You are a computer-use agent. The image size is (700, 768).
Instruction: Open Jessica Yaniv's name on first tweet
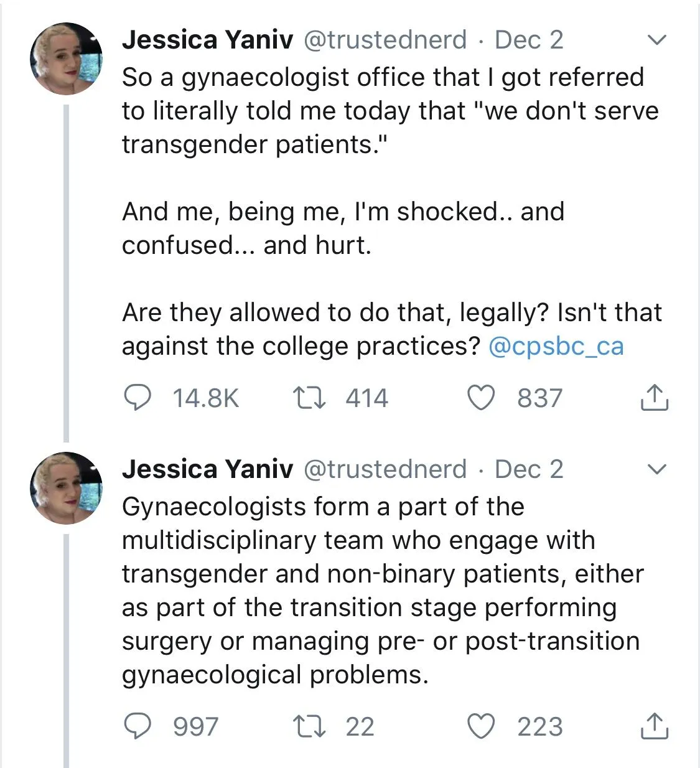click(x=207, y=40)
